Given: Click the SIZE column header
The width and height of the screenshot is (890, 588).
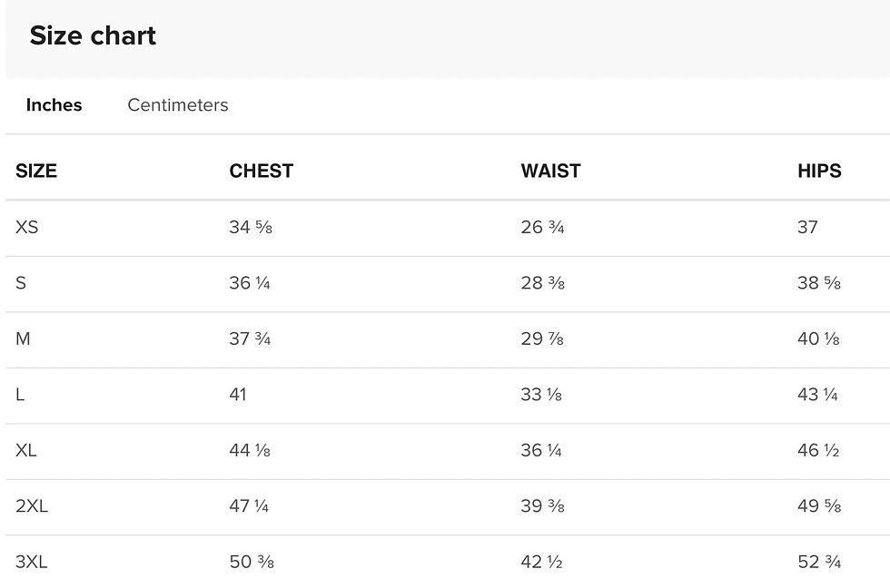Looking at the screenshot, I should [36, 171].
